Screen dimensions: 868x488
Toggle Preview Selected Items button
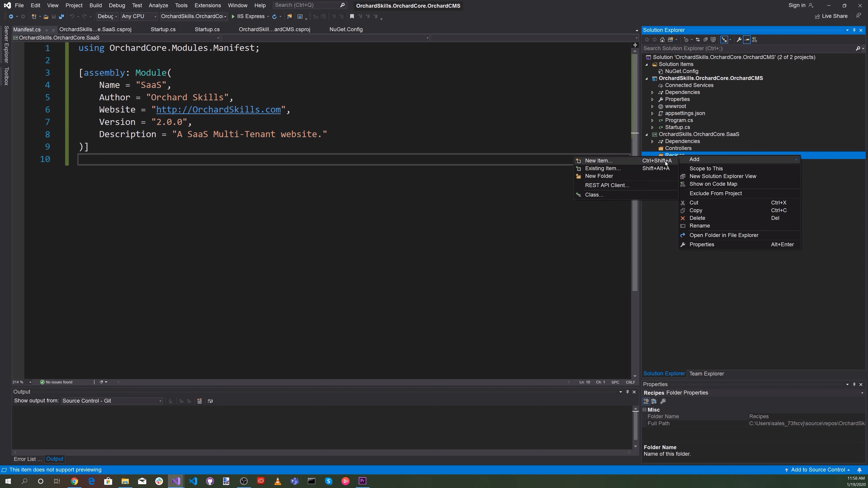[x=747, y=40]
